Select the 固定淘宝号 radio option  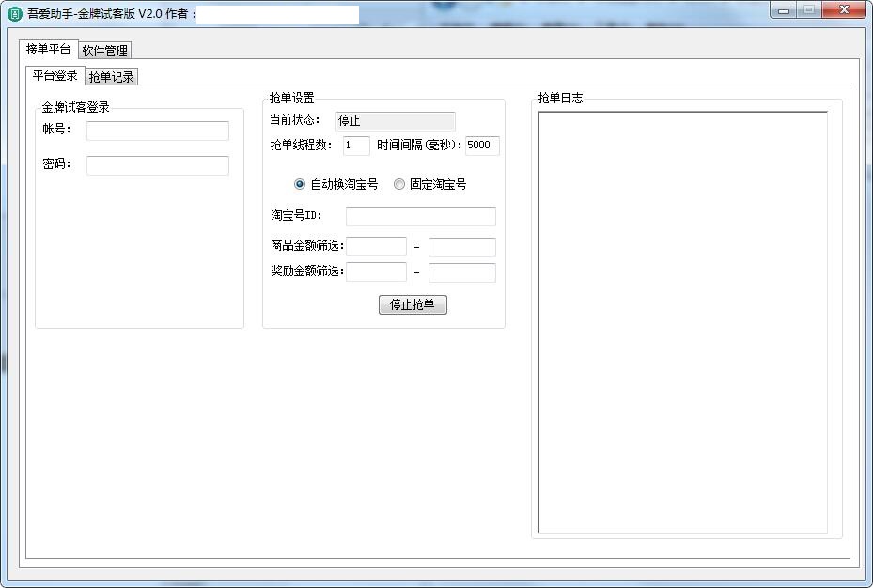(x=429, y=184)
